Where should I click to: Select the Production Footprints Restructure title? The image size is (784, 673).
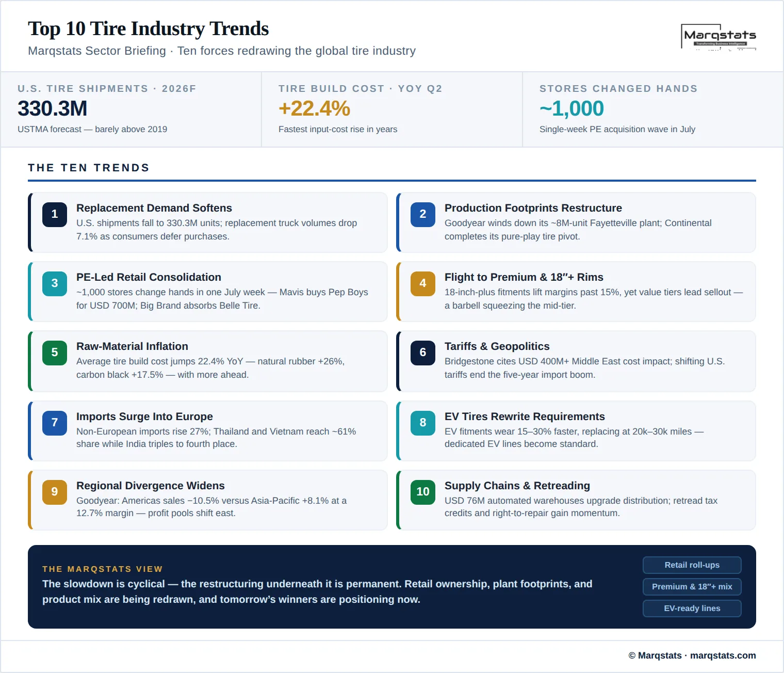pyautogui.click(x=533, y=208)
